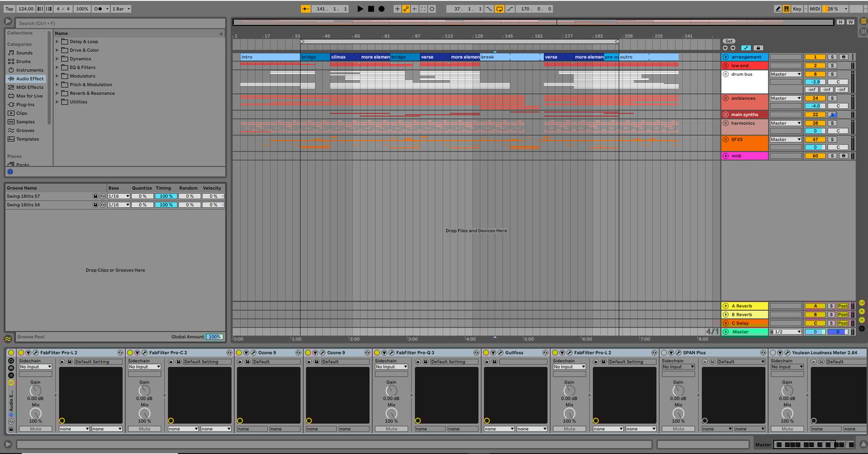The height and width of the screenshot is (454, 868).
Task: Toggle the metronome switch
Action: 99,9
